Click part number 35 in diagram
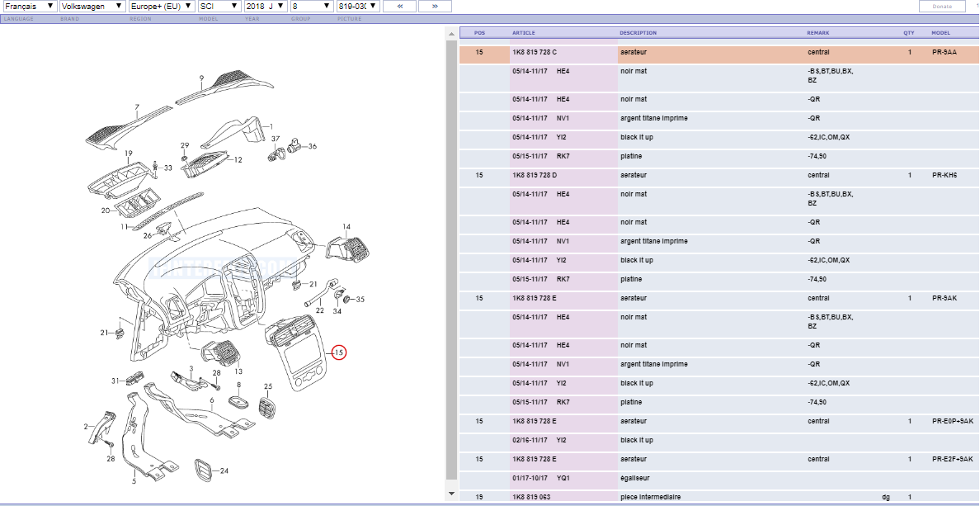980x506 pixels. pos(360,299)
